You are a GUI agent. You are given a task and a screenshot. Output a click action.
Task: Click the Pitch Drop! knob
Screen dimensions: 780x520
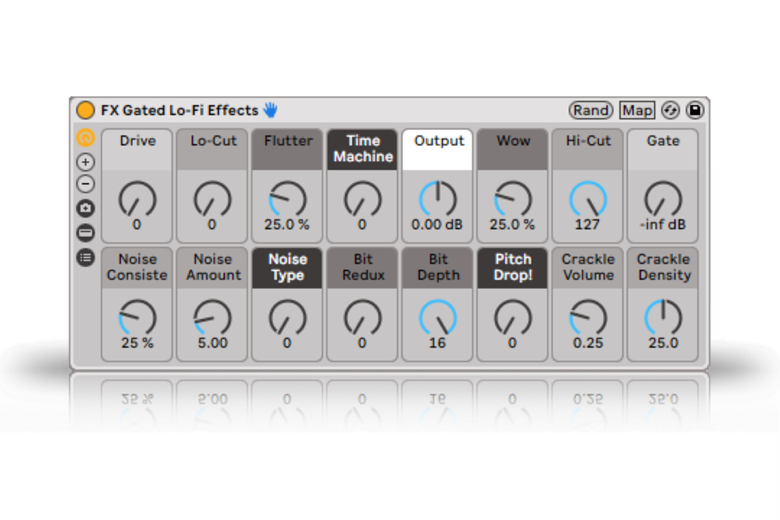pos(513,317)
